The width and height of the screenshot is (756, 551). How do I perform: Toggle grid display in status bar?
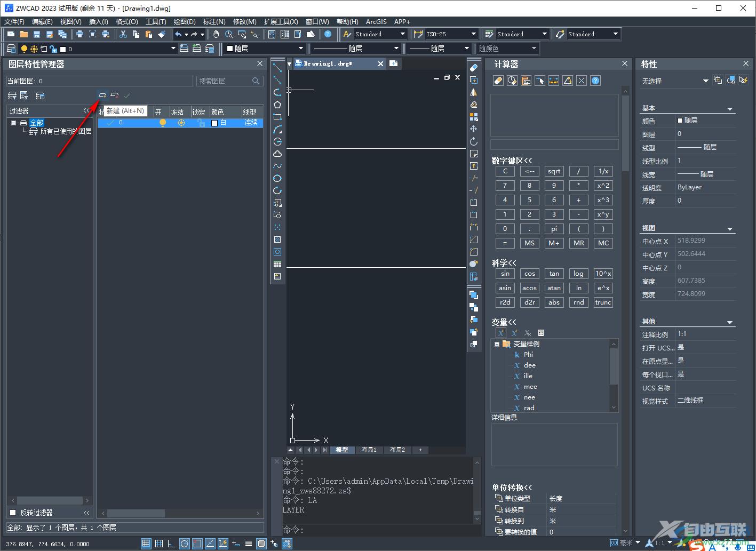point(158,544)
